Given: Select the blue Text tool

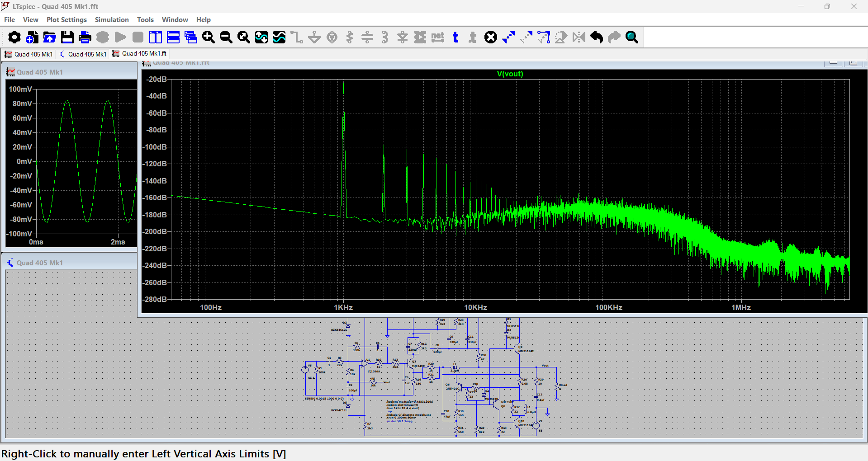Looking at the screenshot, I should click(x=455, y=37).
